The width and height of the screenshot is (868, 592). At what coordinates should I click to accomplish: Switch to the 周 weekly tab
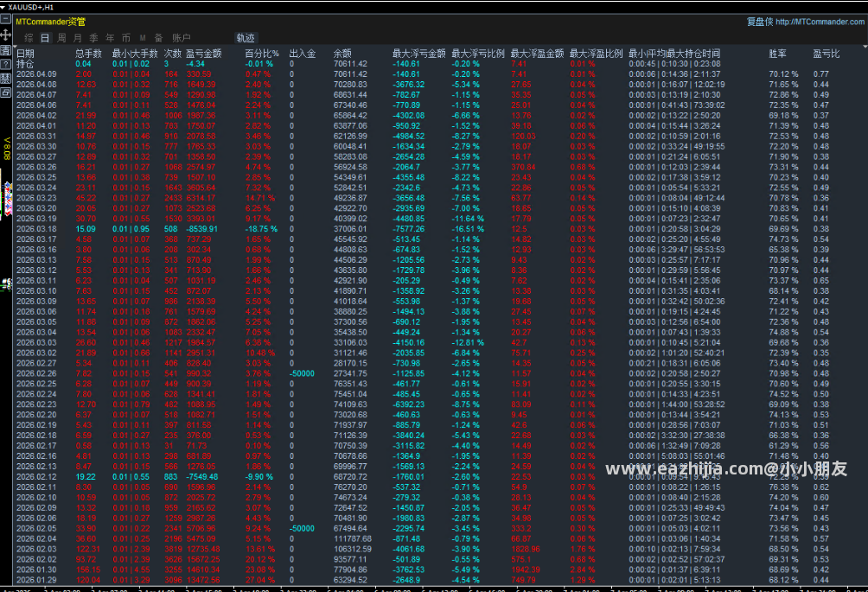coord(61,38)
